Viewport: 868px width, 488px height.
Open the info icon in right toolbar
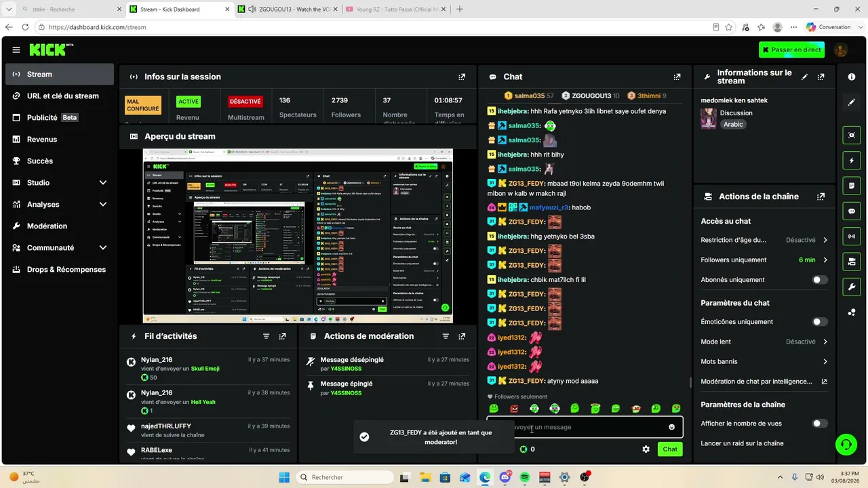[x=852, y=77]
